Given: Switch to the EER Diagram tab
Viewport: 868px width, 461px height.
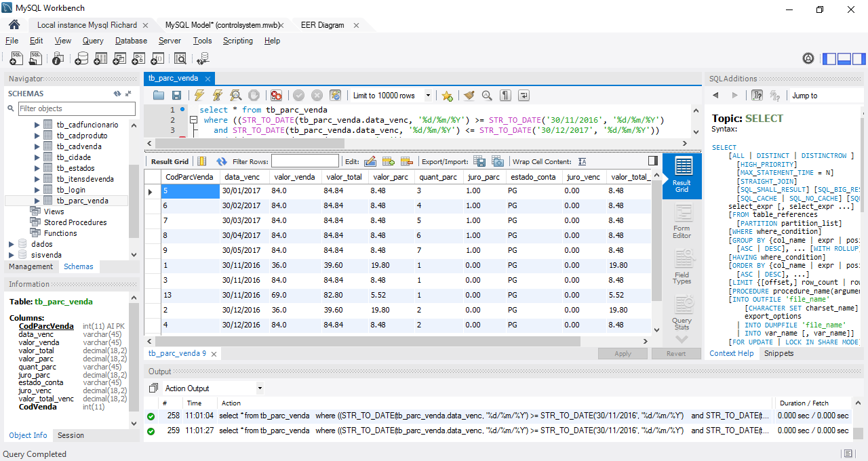Looking at the screenshot, I should pos(323,25).
